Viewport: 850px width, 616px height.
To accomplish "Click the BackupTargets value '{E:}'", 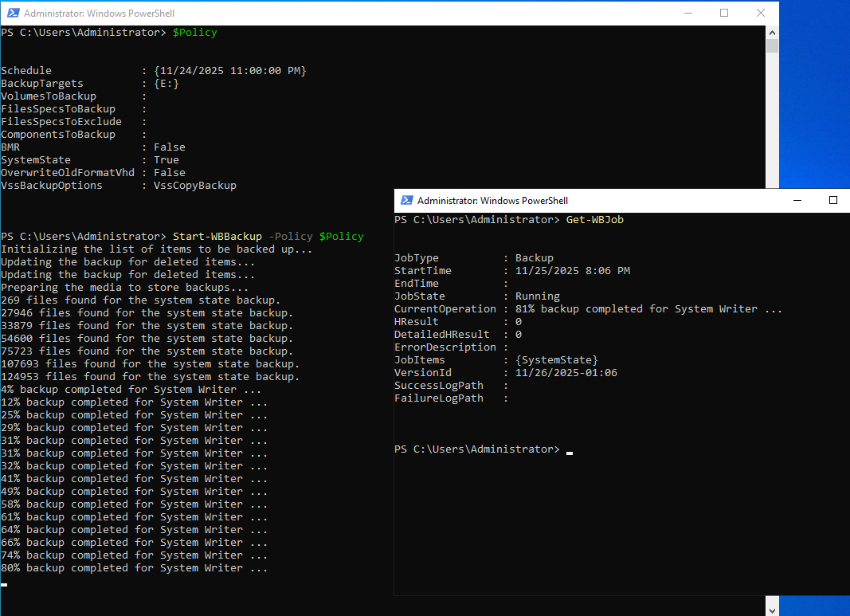I will tap(166, 84).
